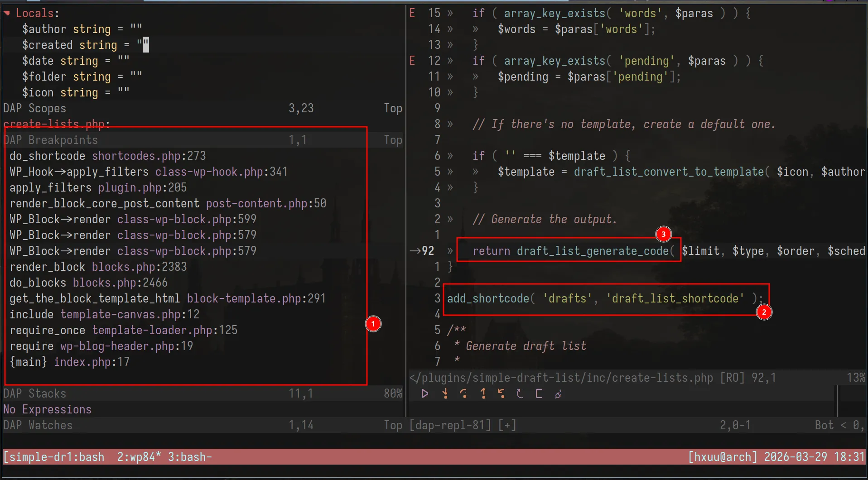868x480 pixels.
Task: Click the "If there's no template" comment
Action: tap(624, 124)
